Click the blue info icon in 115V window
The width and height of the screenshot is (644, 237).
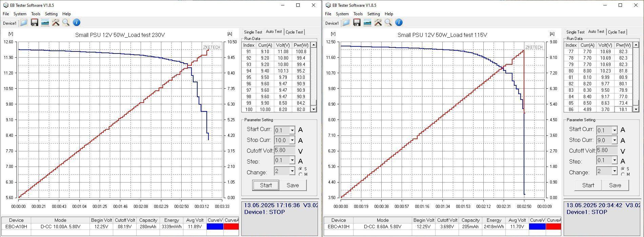click(x=399, y=23)
